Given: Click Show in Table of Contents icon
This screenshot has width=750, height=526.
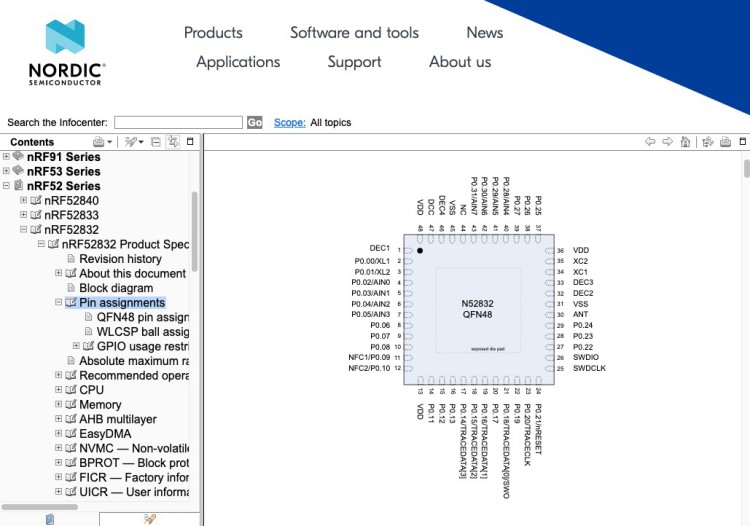Looking at the screenshot, I should click(709, 142).
